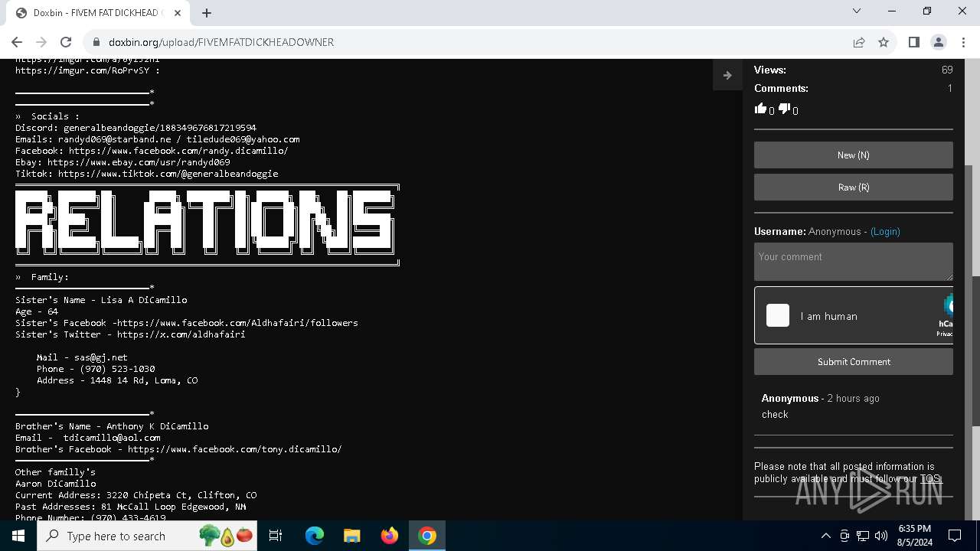Click the browser back arrow
980x551 pixels.
17,42
